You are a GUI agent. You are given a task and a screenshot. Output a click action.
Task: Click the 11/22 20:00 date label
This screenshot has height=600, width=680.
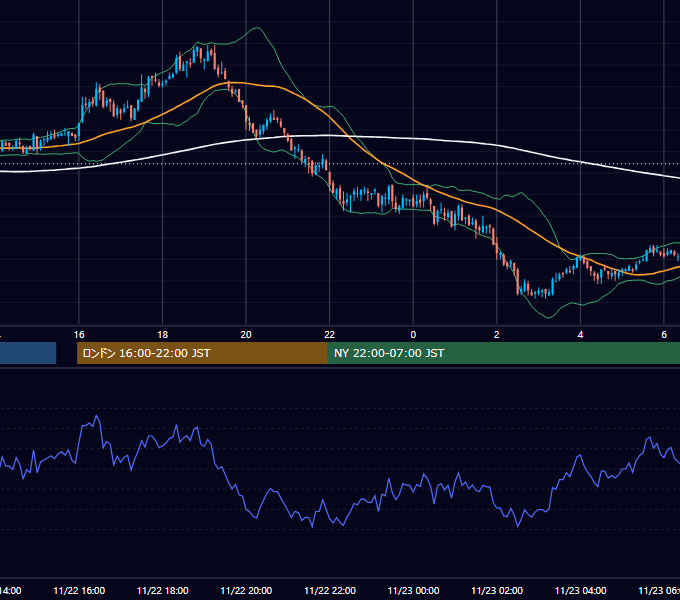pyautogui.click(x=246, y=591)
